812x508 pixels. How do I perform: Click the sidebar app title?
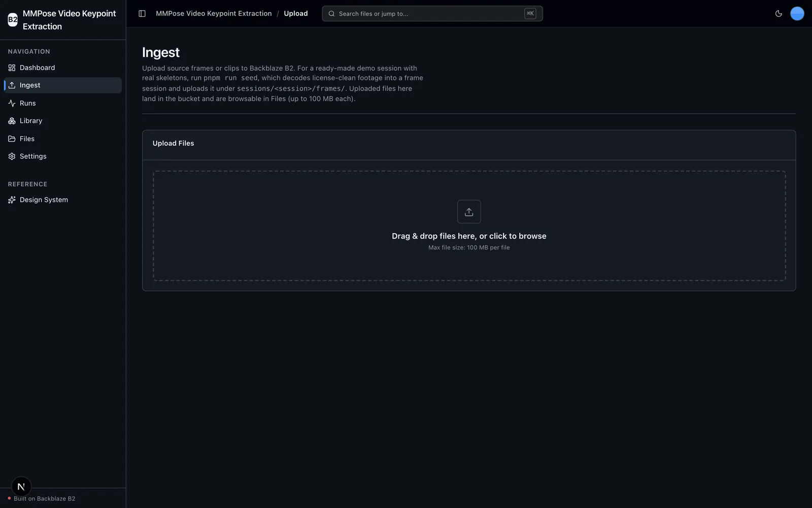pos(70,20)
